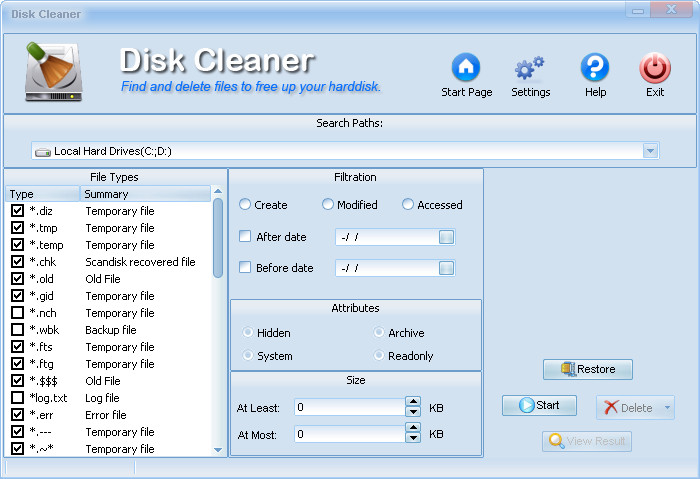Select the Readonly attribute option

pos(379,356)
